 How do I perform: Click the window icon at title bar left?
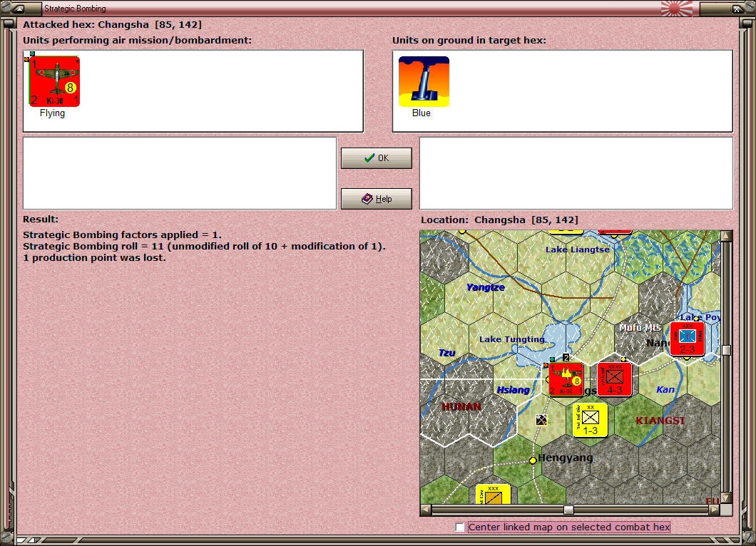[x=19, y=8]
